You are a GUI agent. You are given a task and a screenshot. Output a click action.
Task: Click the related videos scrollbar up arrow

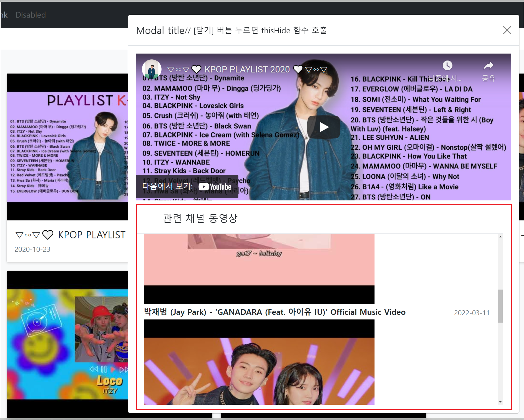[500, 237]
